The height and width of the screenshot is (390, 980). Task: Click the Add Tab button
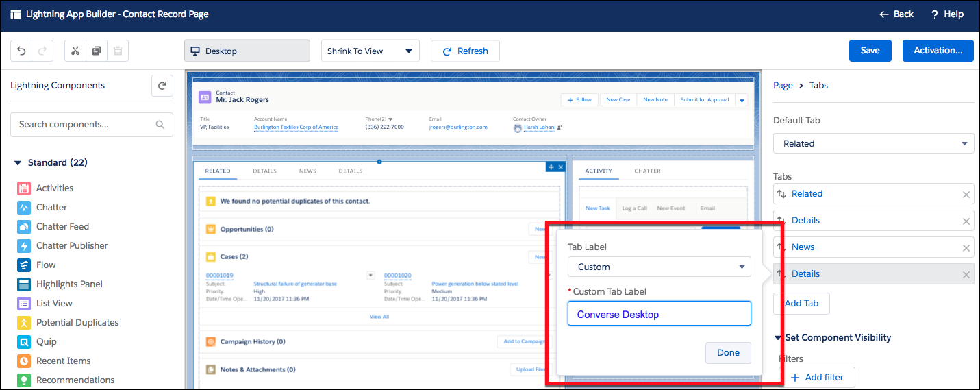pyautogui.click(x=801, y=304)
